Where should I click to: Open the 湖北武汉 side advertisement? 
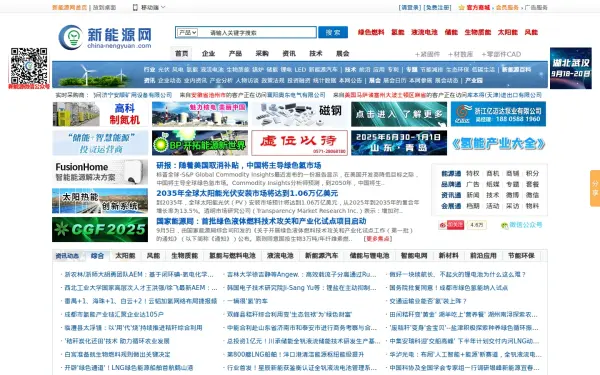(571, 68)
